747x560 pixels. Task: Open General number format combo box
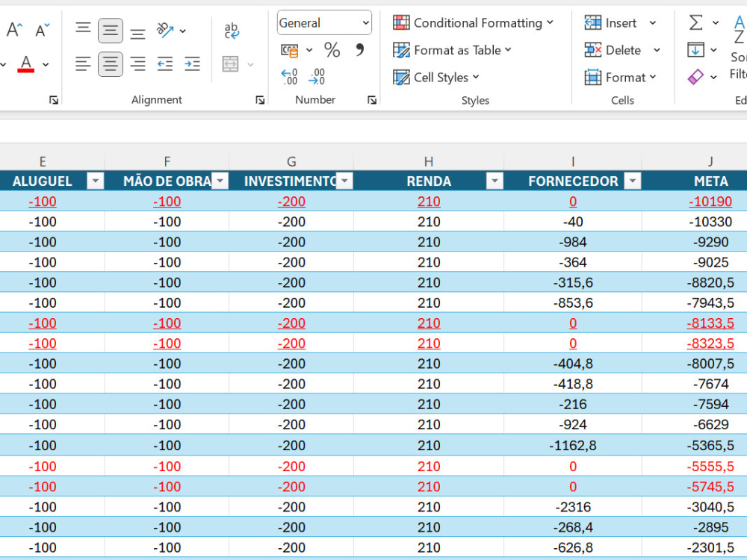324,23
